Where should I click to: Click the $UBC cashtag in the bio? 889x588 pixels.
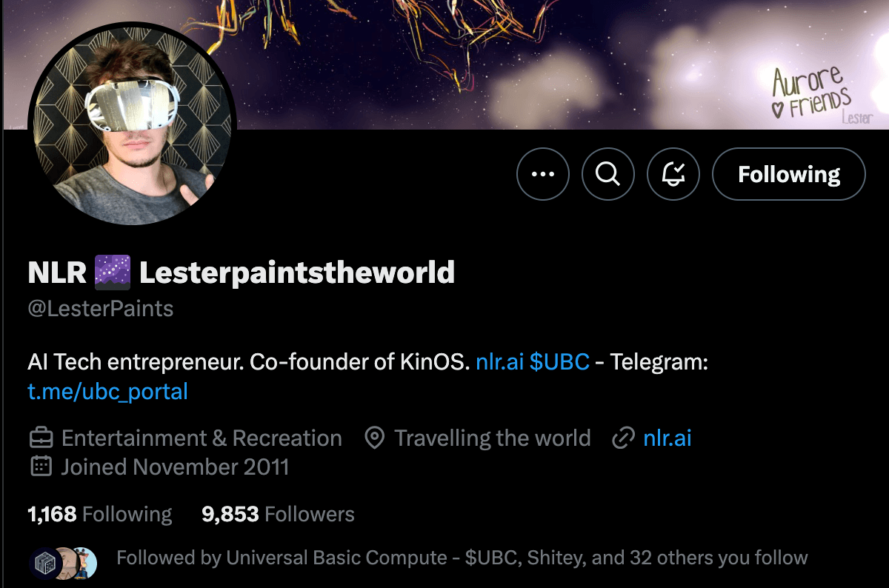point(559,362)
